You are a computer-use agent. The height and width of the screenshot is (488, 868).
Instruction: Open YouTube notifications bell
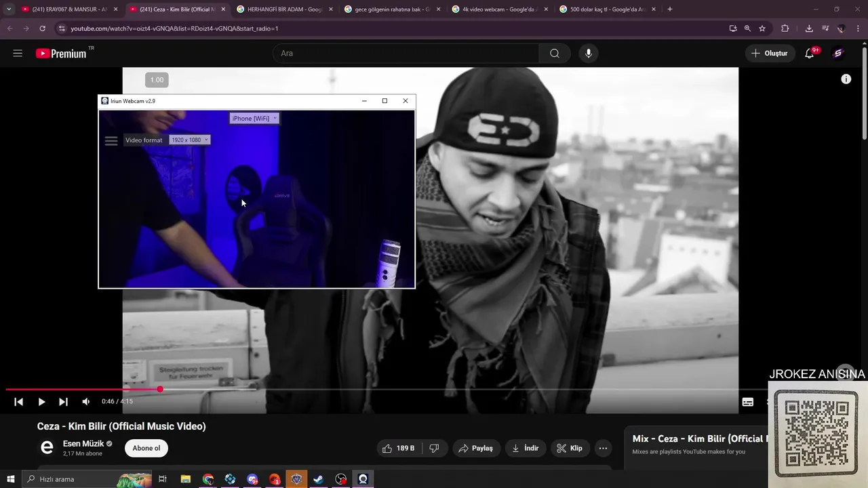810,54
